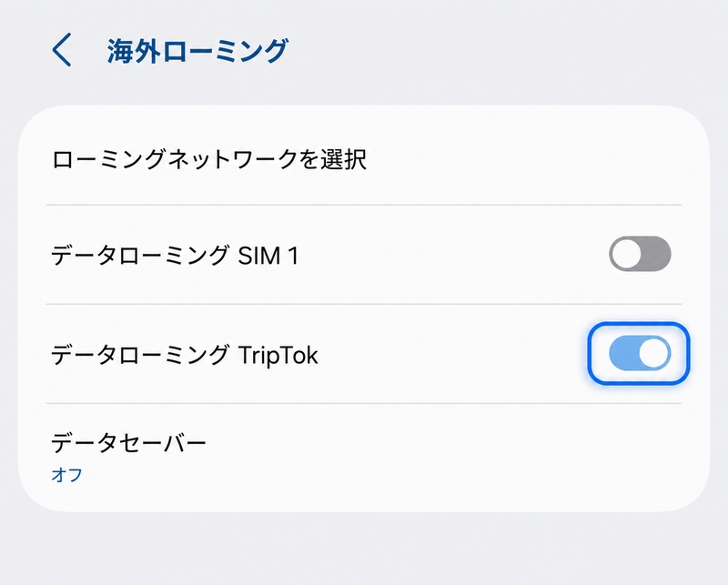Viewport: 728px width, 585px height.
Task: Turn on roaming for SIM 1
Action: point(640,254)
